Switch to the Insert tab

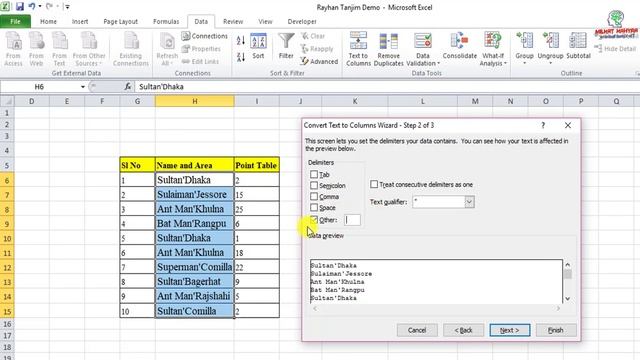[x=80, y=22]
